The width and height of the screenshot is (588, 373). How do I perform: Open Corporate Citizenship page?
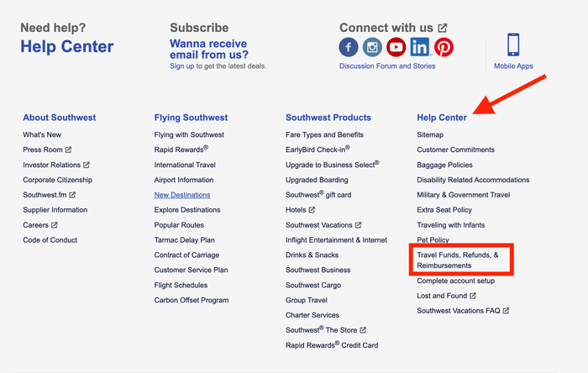point(57,180)
